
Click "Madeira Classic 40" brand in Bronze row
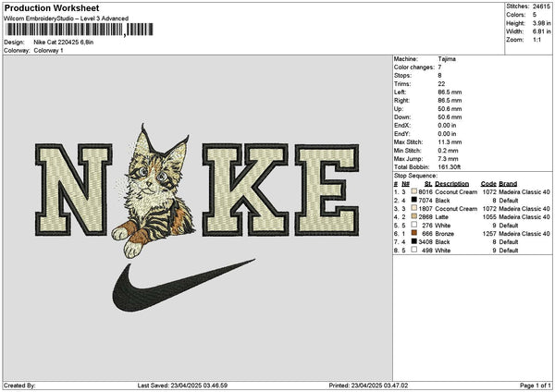click(x=524, y=234)
